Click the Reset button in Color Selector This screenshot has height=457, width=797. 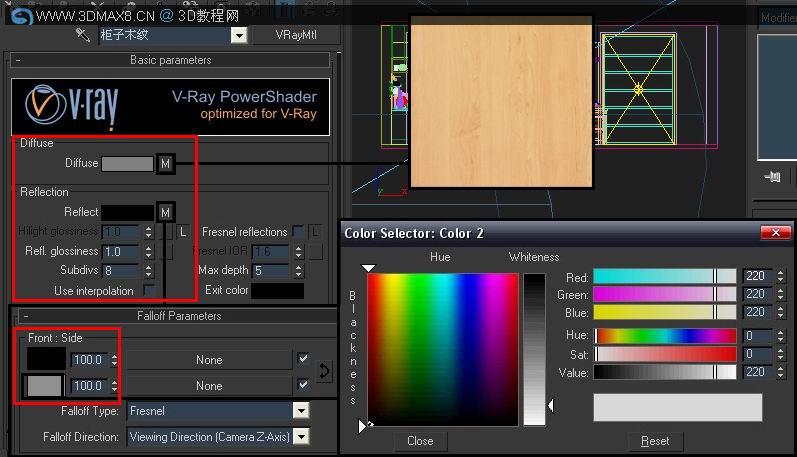point(655,441)
